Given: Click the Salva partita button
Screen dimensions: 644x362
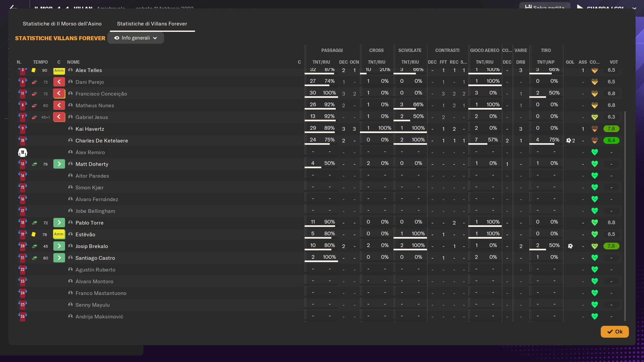Looking at the screenshot, I should (545, 7).
